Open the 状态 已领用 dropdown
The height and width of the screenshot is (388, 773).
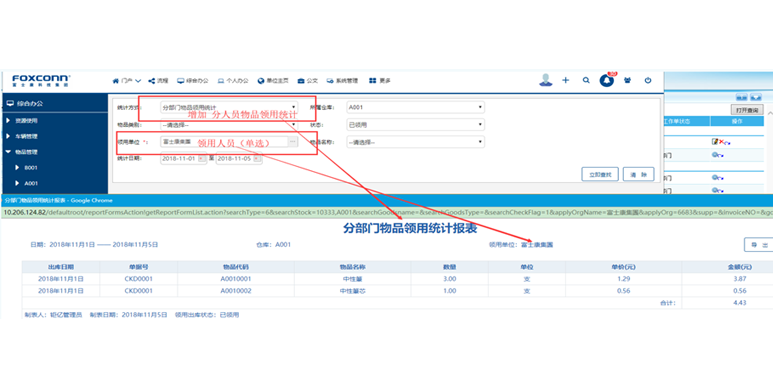(415, 125)
